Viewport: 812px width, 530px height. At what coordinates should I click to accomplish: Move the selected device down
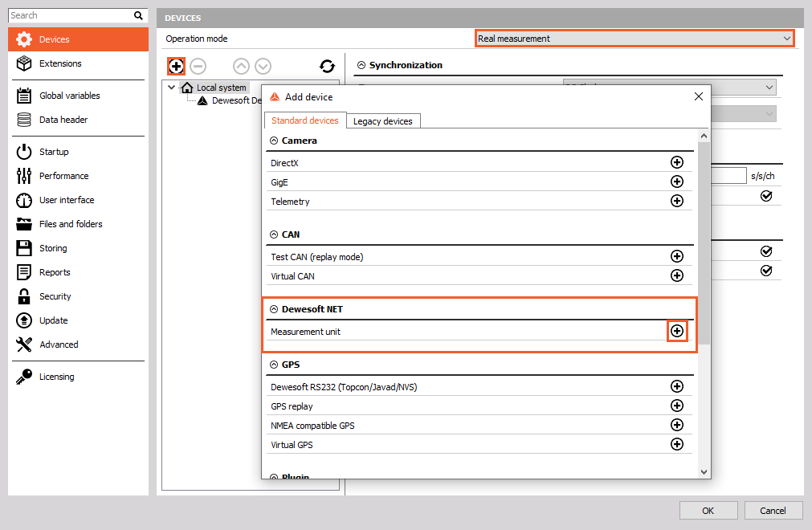pos(263,66)
